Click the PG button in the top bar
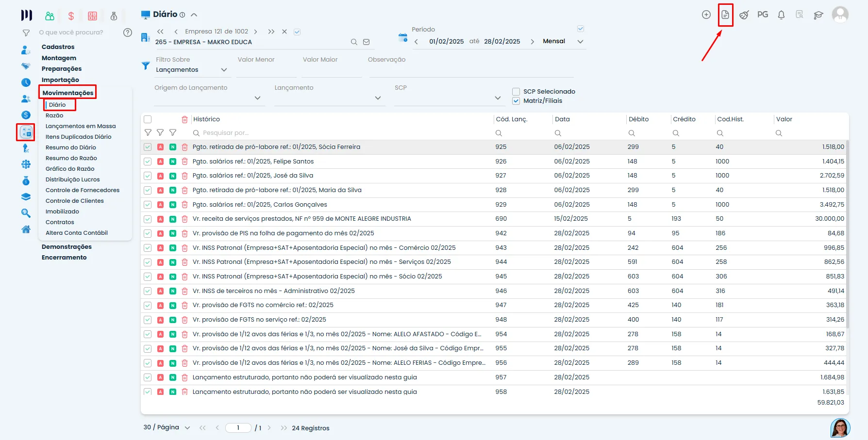868x440 pixels. pos(763,15)
